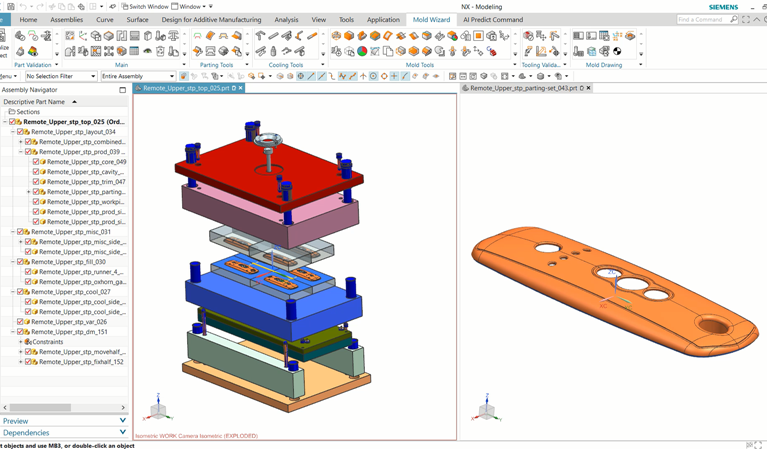This screenshot has width=767, height=449.
Task: Open the Window dropdown in title bar
Action: coord(188,6)
